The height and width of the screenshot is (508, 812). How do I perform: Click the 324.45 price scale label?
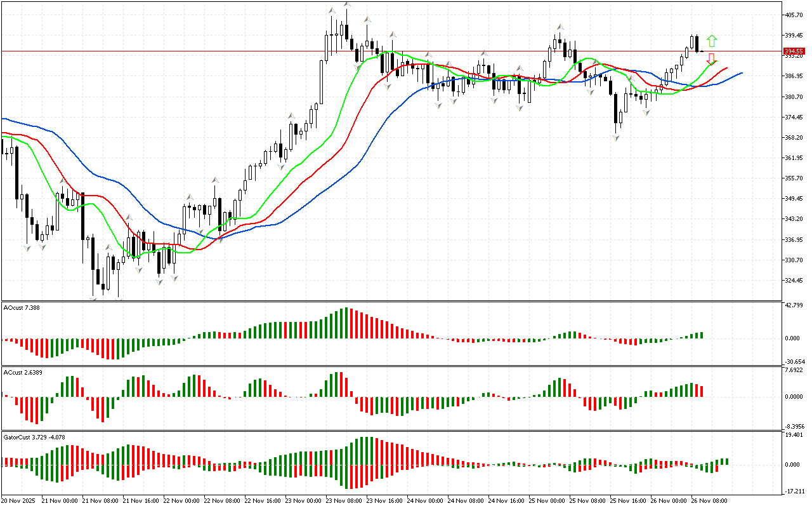pos(794,281)
